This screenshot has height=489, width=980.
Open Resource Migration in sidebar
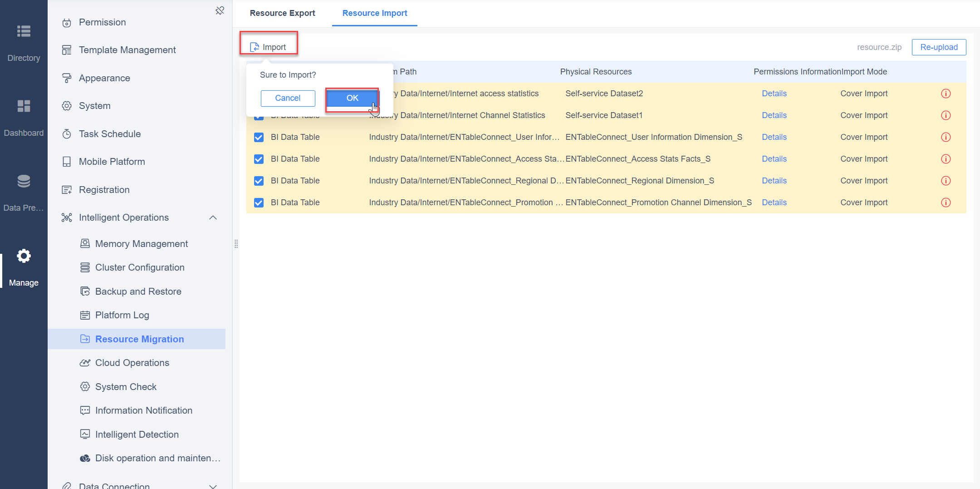point(137,339)
